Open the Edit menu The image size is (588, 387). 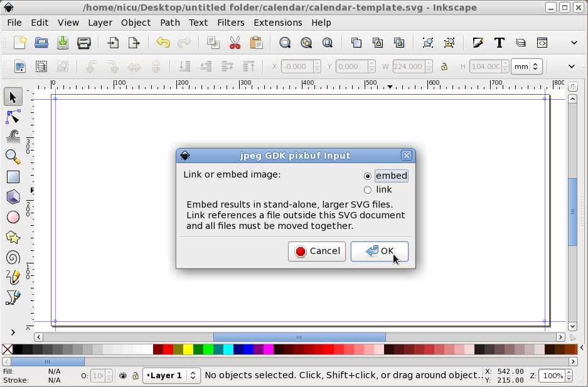pyautogui.click(x=40, y=23)
